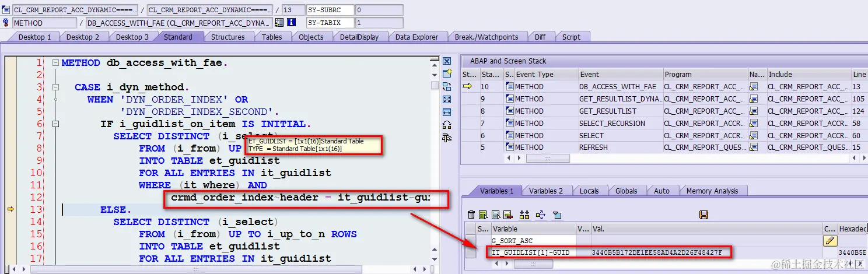This screenshot has height=274, width=868.
Task: Open the Script tab
Action: coord(571,37)
